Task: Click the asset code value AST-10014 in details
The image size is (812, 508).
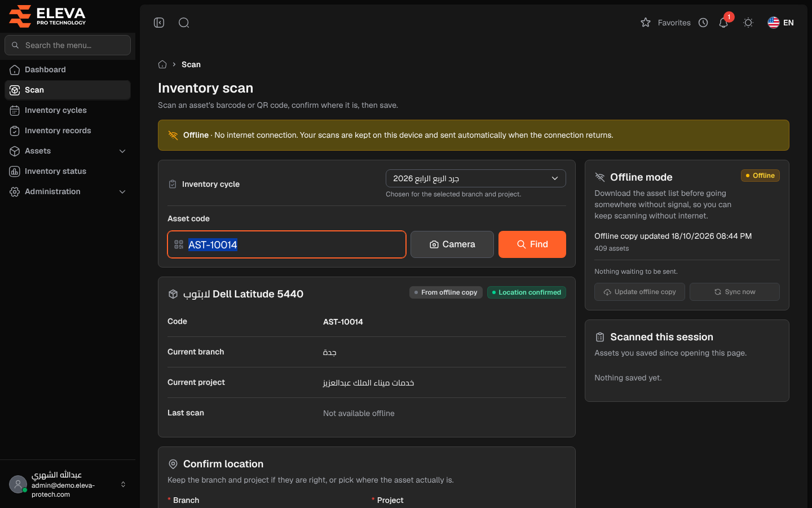Action: click(343, 322)
